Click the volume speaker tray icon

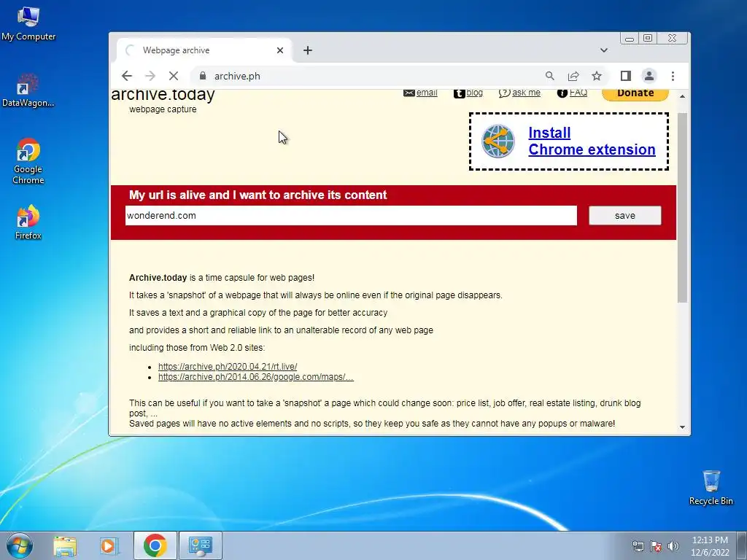673,546
